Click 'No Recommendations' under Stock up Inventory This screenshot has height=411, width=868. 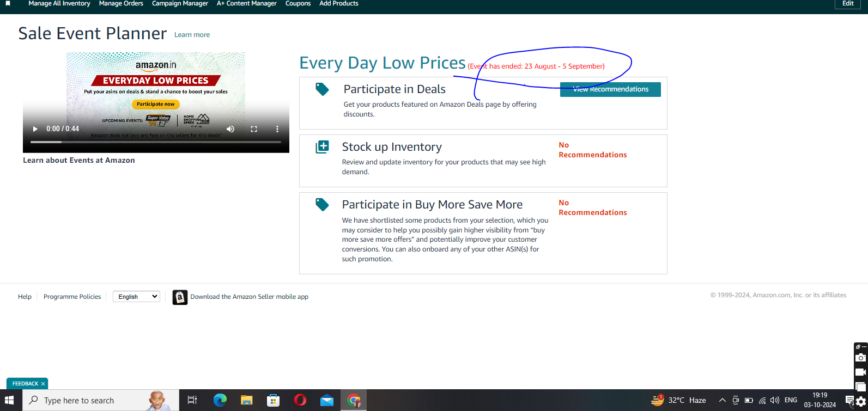[592, 150]
